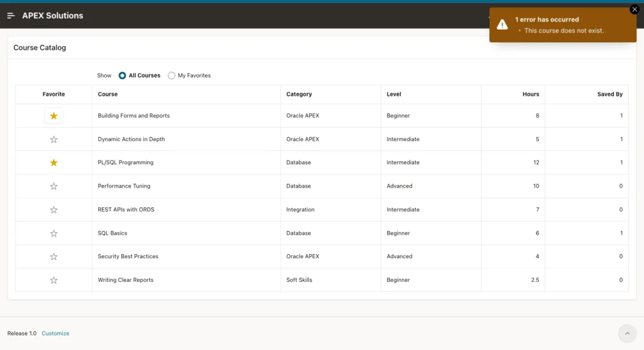
Task: Click REST APIs with ORDS course name
Action: pyautogui.click(x=126, y=210)
